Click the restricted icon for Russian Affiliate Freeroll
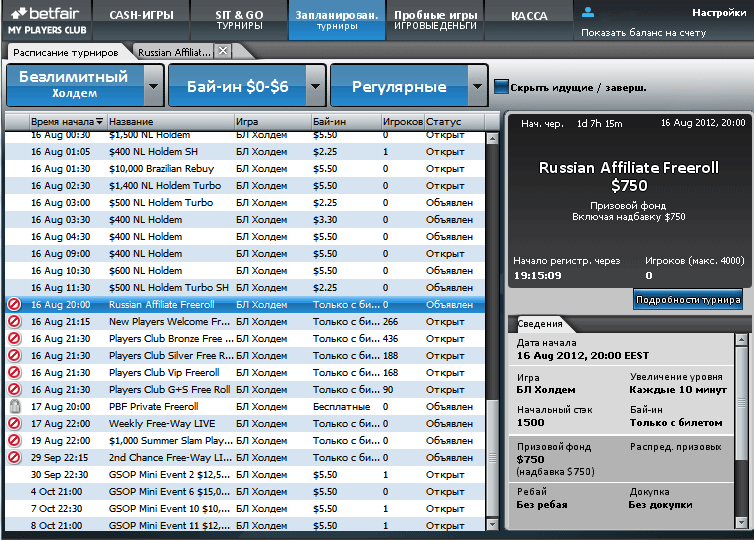This screenshot has width=754, height=540. [14, 304]
